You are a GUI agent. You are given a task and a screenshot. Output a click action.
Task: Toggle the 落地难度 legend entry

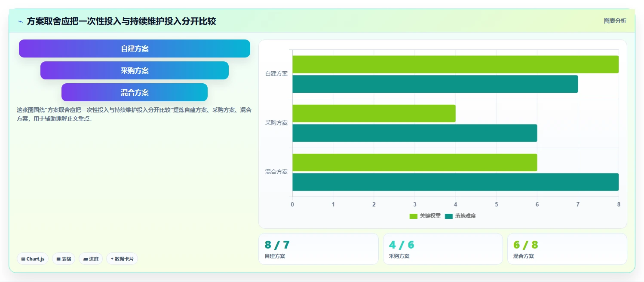pos(460,216)
